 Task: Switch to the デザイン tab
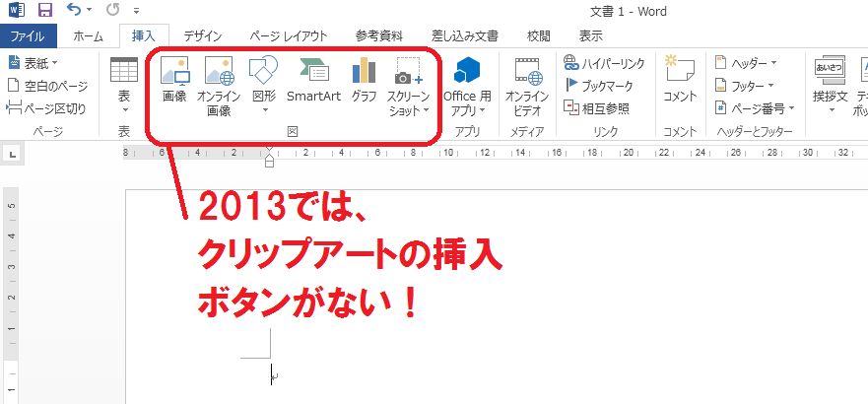203,36
